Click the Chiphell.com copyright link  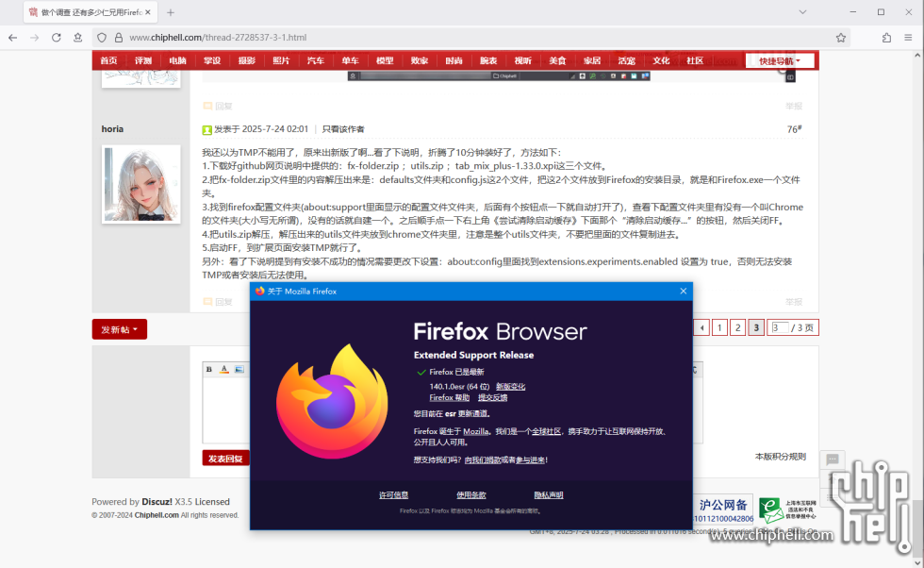click(157, 515)
